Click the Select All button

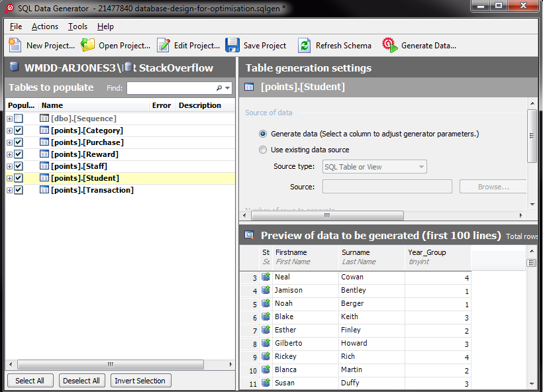(x=30, y=381)
